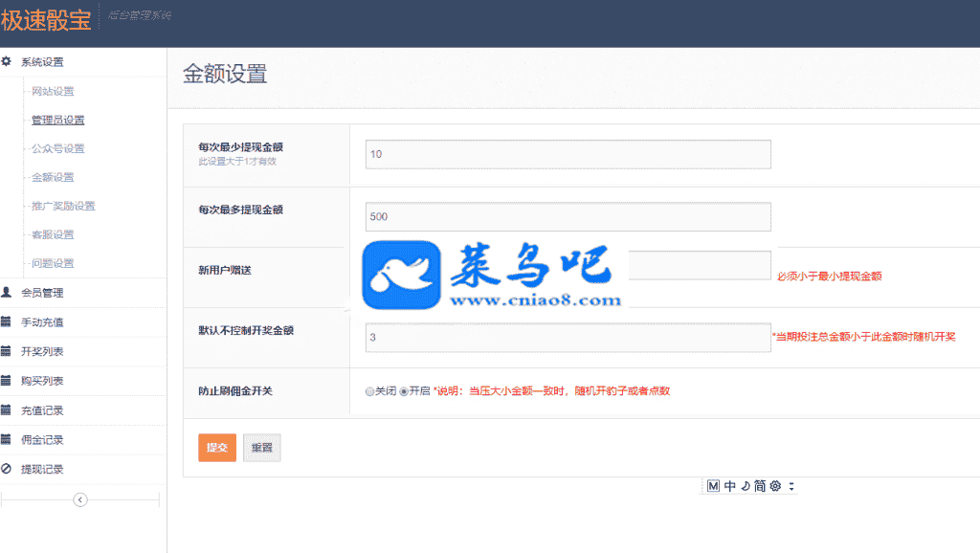Click the 默认不控制开奖金额 input field
The height and width of the screenshot is (553, 980).
click(568, 338)
